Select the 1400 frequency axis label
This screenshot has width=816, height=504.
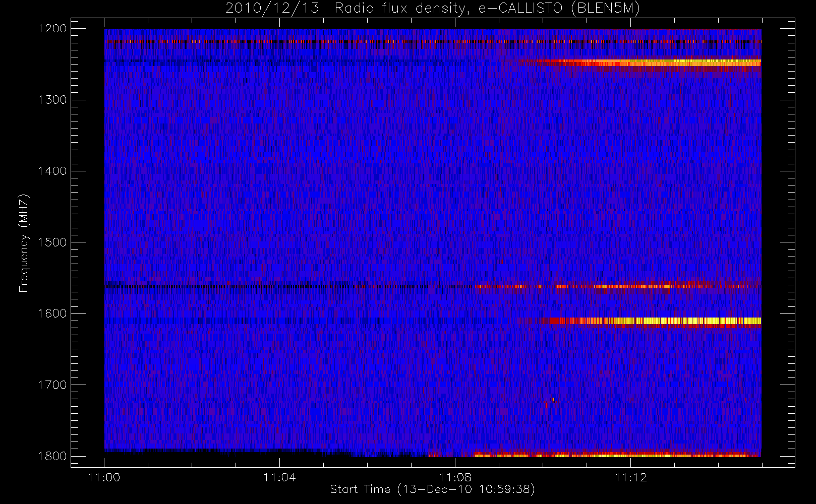[52, 171]
